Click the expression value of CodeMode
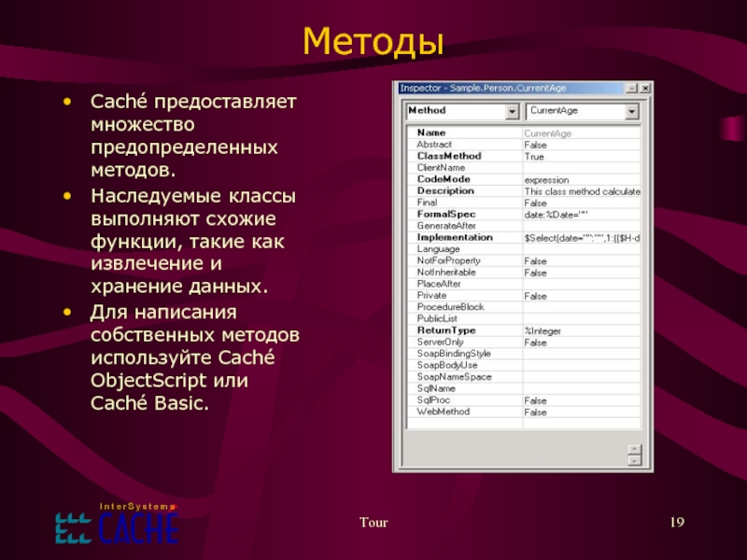The image size is (747, 560). (x=546, y=180)
